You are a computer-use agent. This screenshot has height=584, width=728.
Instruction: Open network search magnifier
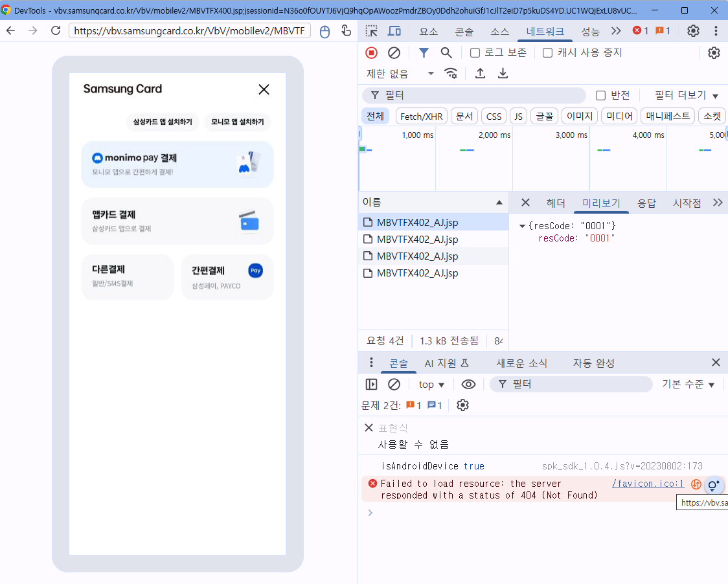click(x=446, y=53)
